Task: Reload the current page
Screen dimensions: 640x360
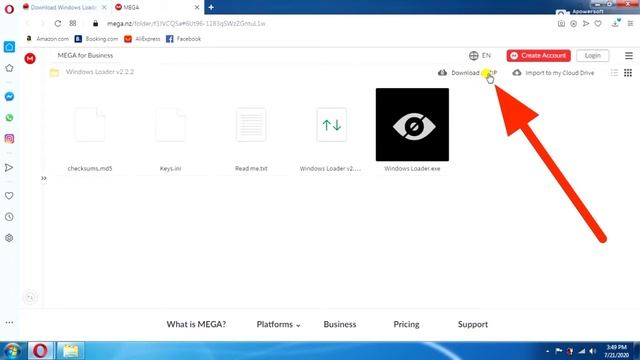Action: 58,24
